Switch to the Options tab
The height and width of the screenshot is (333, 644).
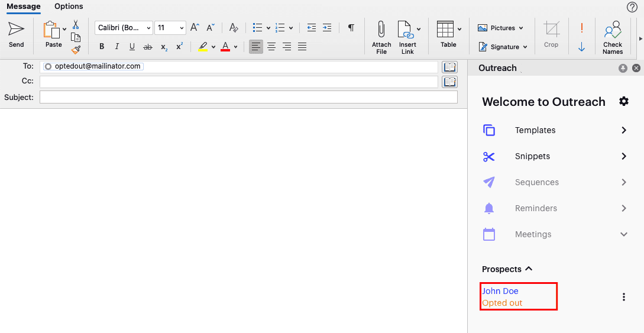(x=69, y=7)
